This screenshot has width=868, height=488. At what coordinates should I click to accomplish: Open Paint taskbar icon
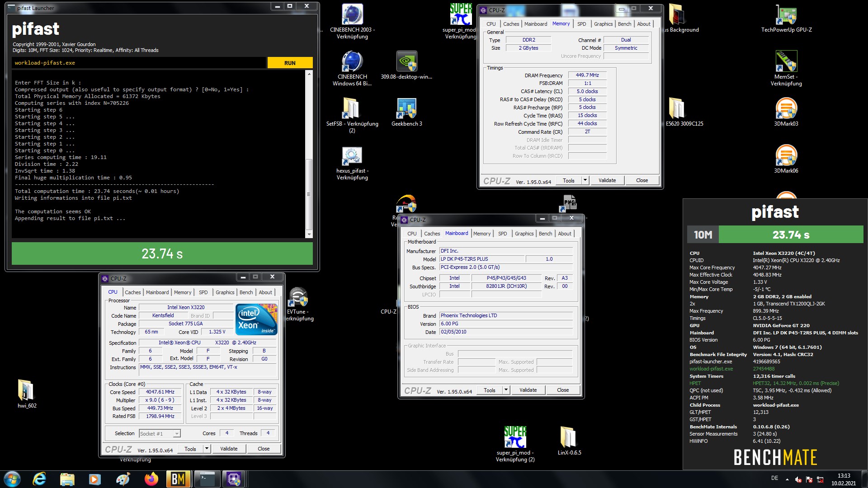[x=123, y=479]
